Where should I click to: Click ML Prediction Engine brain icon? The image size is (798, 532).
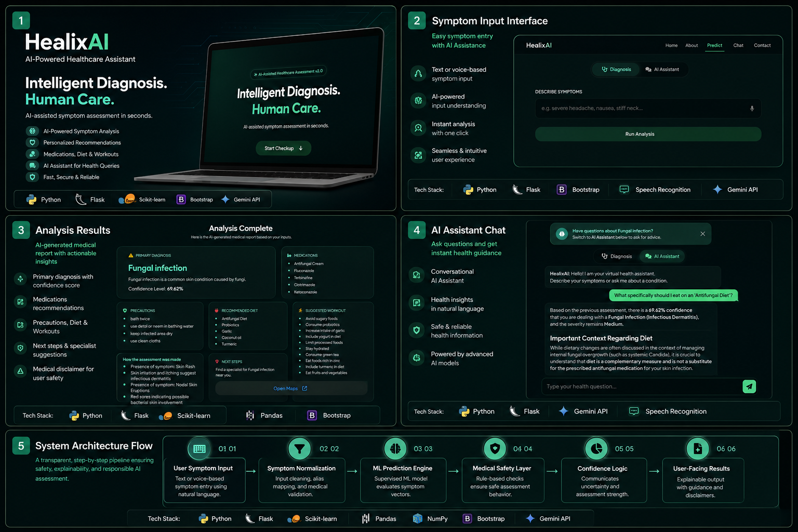coord(395,448)
